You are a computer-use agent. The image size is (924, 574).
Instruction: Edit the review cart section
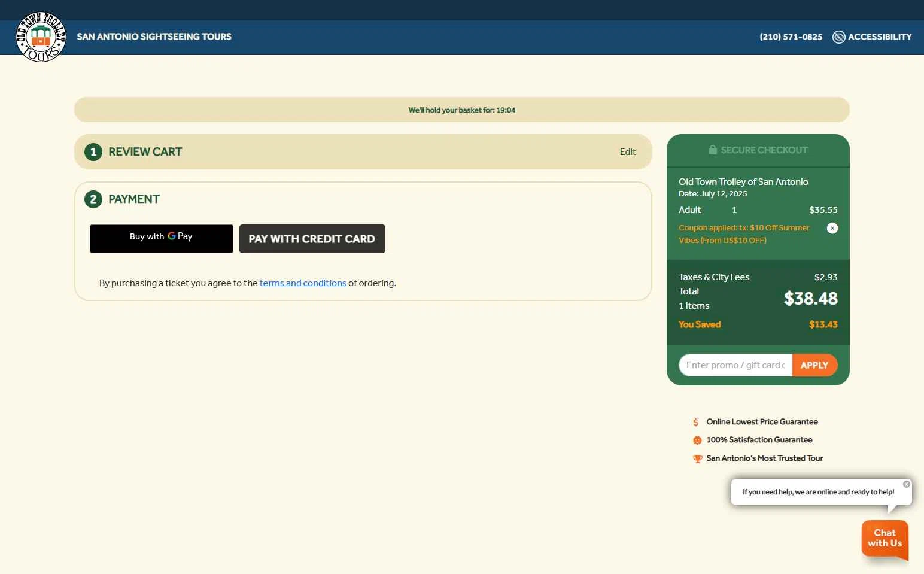pyautogui.click(x=628, y=152)
